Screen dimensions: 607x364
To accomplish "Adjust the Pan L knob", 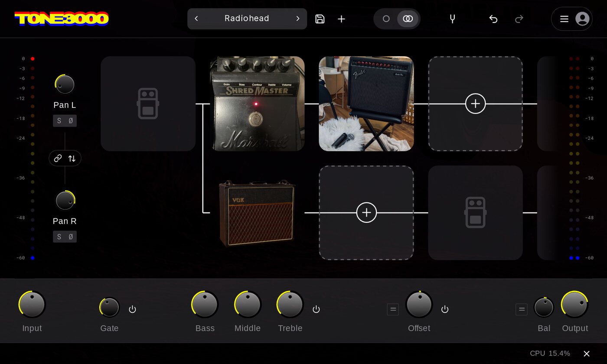I will [x=65, y=84].
